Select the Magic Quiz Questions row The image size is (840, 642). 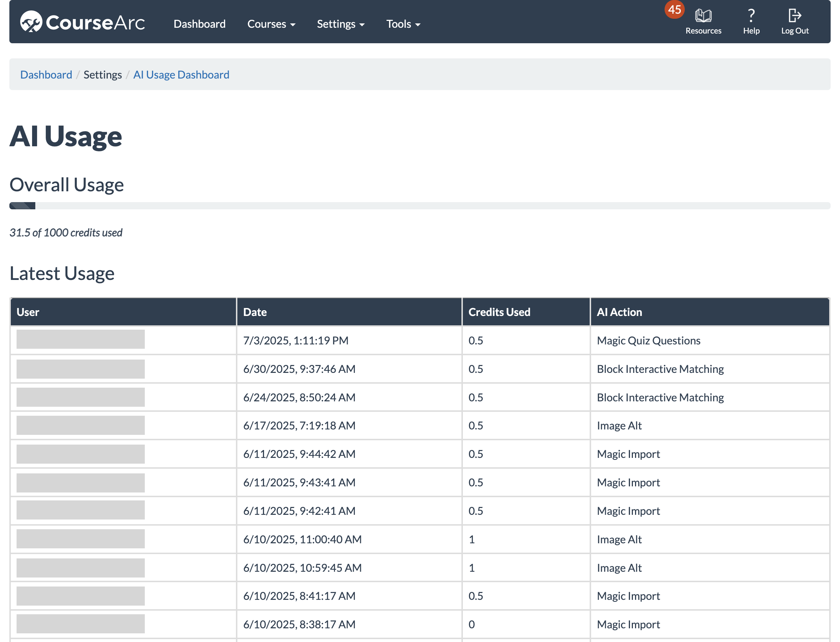tap(648, 340)
